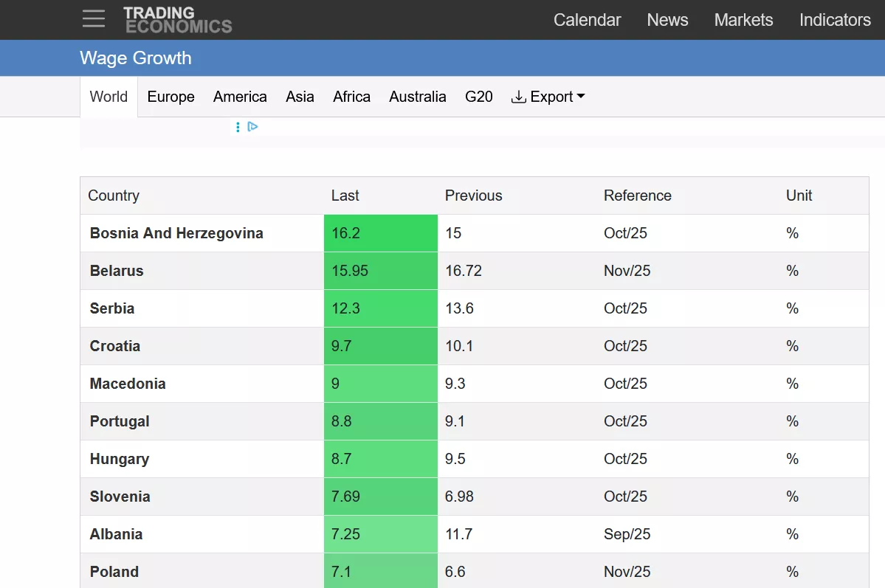The image size is (885, 588).
Task: Expand the Export dropdown
Action: [x=548, y=97]
